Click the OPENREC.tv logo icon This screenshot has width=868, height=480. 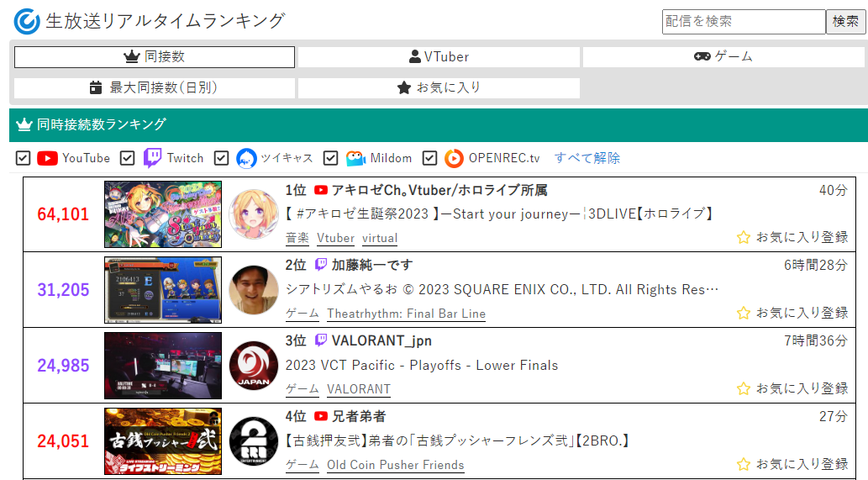pos(454,158)
